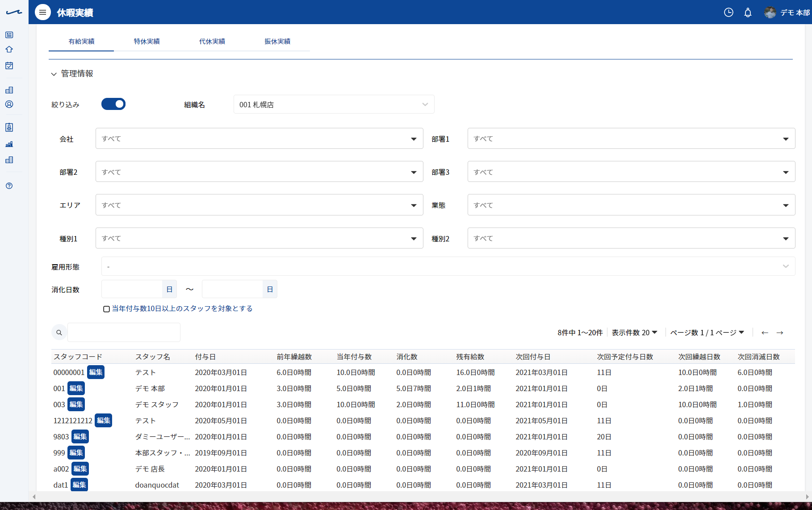The width and height of the screenshot is (812, 510).
Task: Toggle the 絞り込み filter switch
Action: point(113,104)
